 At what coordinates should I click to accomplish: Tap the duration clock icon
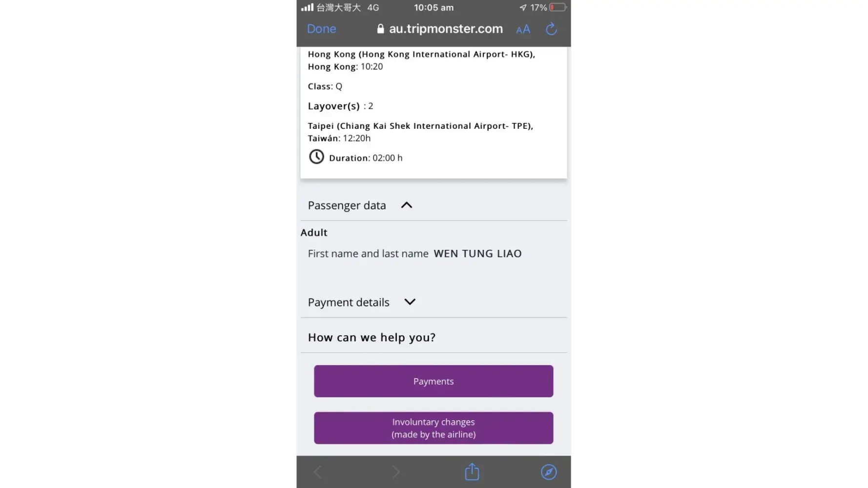[x=316, y=157]
